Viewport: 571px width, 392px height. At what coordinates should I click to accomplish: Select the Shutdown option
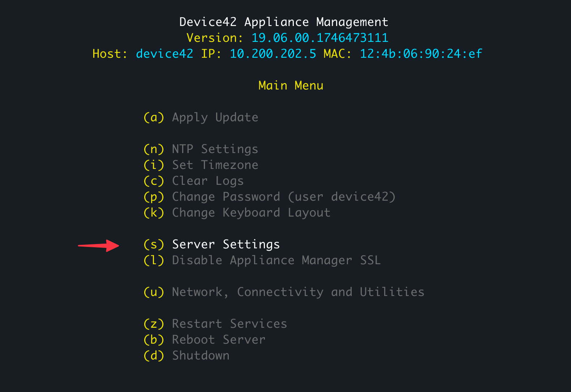201,355
